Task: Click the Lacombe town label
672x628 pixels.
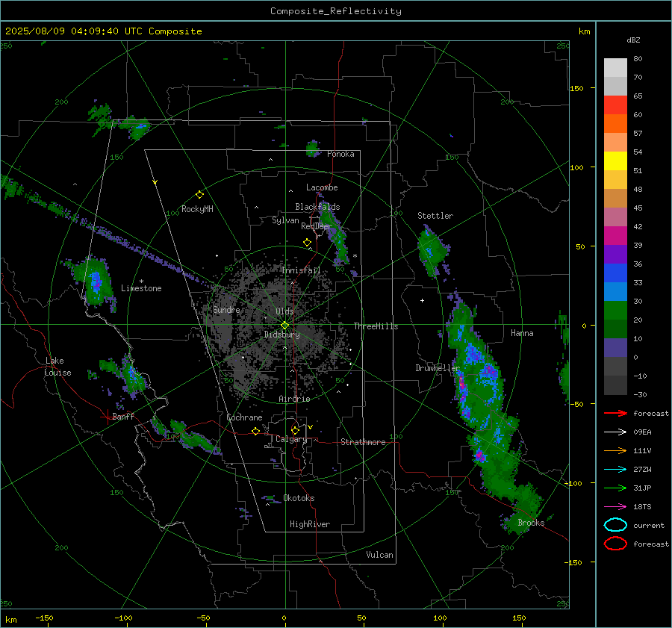Action: coord(322,187)
